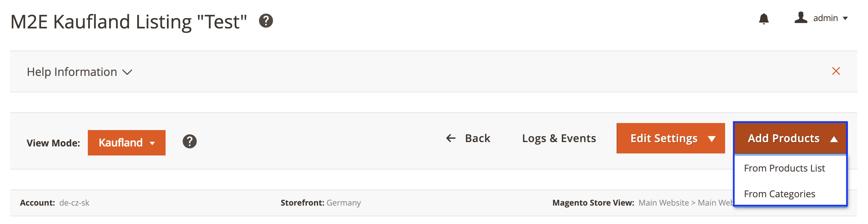The height and width of the screenshot is (224, 868).
Task: Open the admin account dropdown arrow
Action: 846,18
